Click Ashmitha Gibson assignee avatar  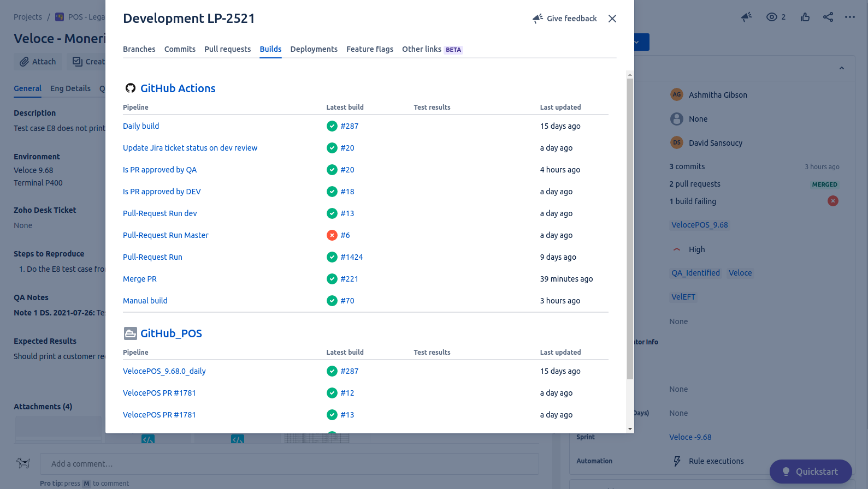[x=677, y=94]
